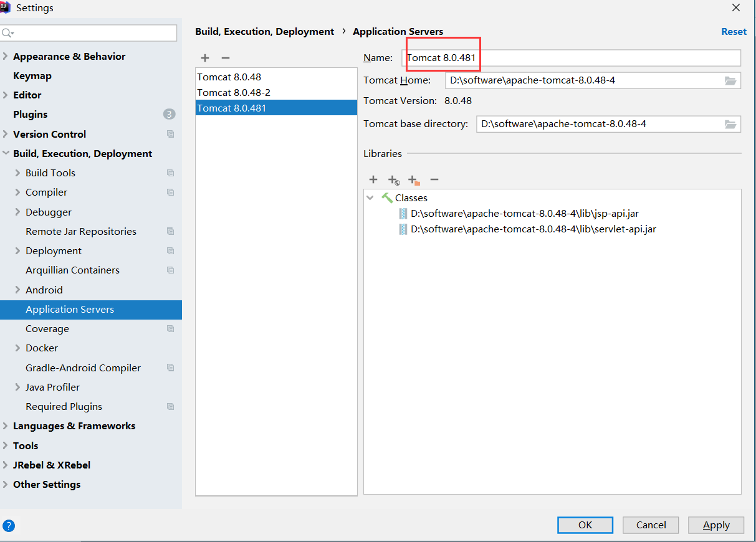Select the Tomcat 8.0.48-2 server entry

click(276, 92)
